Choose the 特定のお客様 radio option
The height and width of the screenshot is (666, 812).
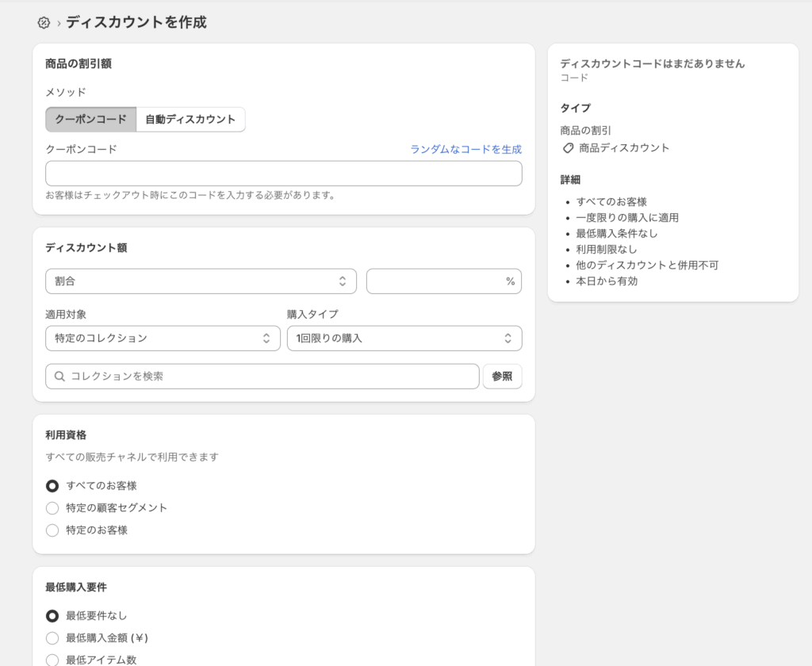click(x=52, y=530)
